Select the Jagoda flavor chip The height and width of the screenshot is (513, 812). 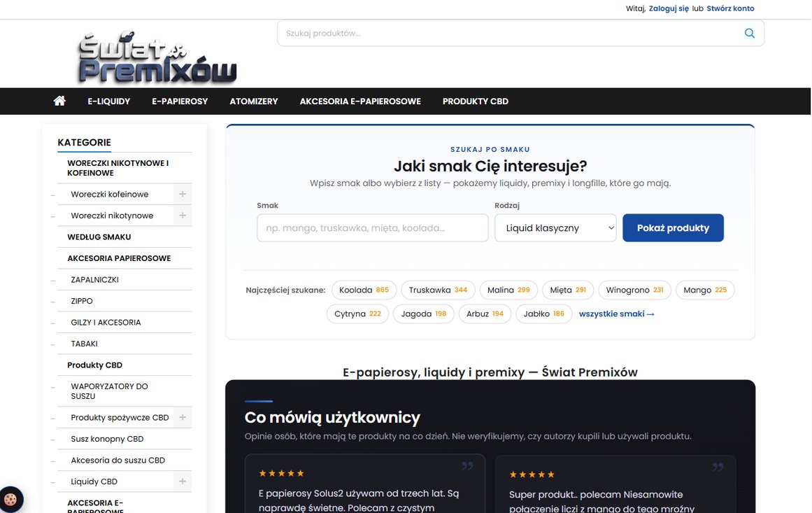click(424, 314)
